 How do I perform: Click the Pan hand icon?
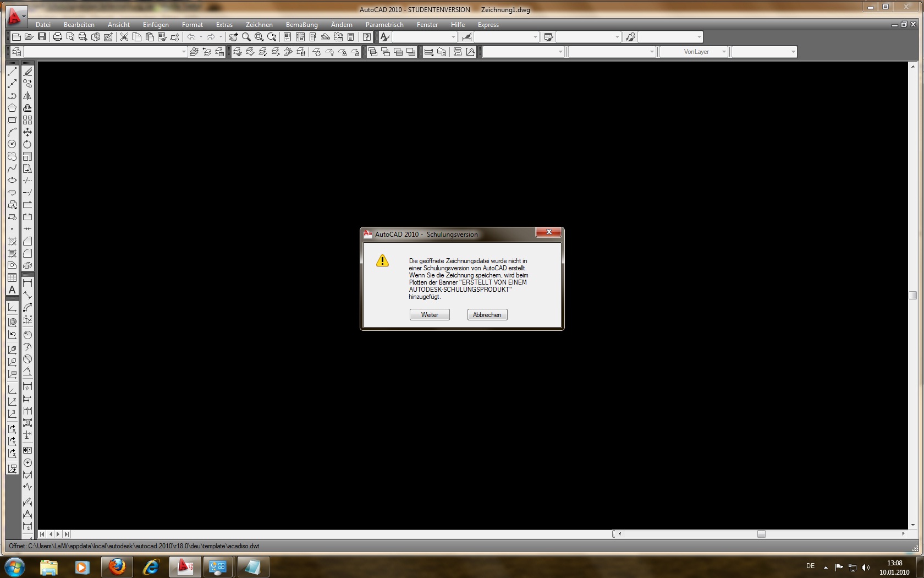click(234, 37)
